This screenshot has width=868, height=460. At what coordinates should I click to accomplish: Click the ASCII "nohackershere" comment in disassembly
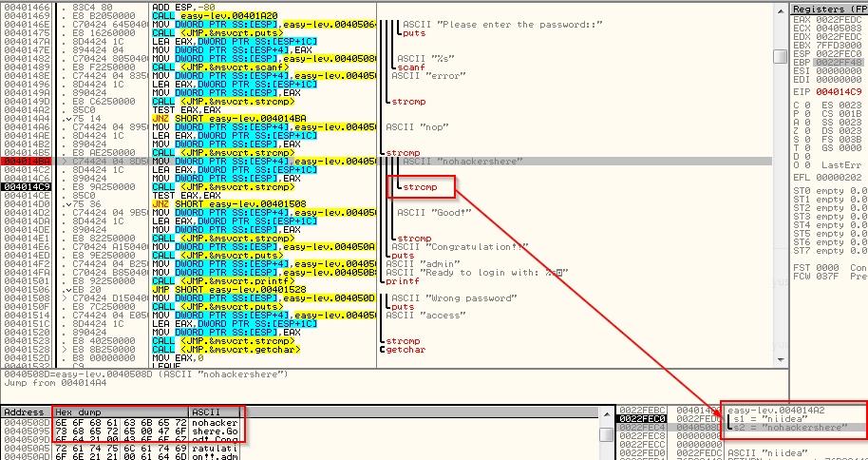pos(462,162)
